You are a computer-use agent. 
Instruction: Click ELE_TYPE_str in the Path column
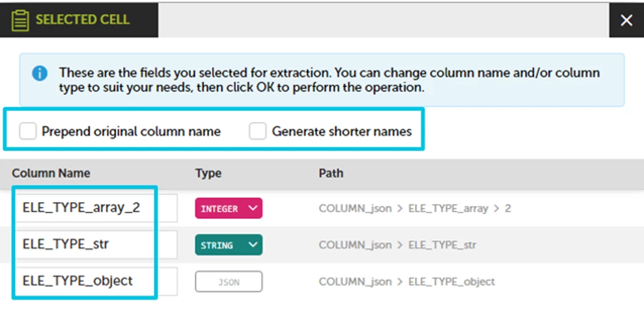443,245
